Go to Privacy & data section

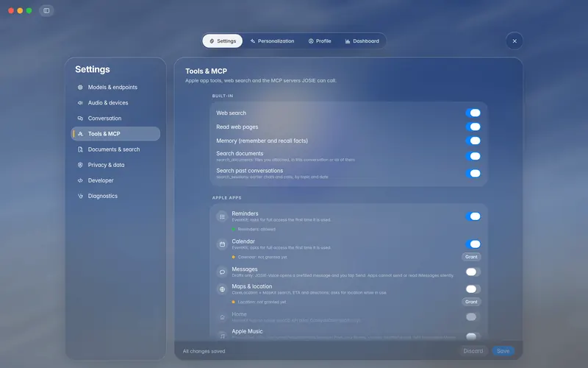[x=115, y=165]
